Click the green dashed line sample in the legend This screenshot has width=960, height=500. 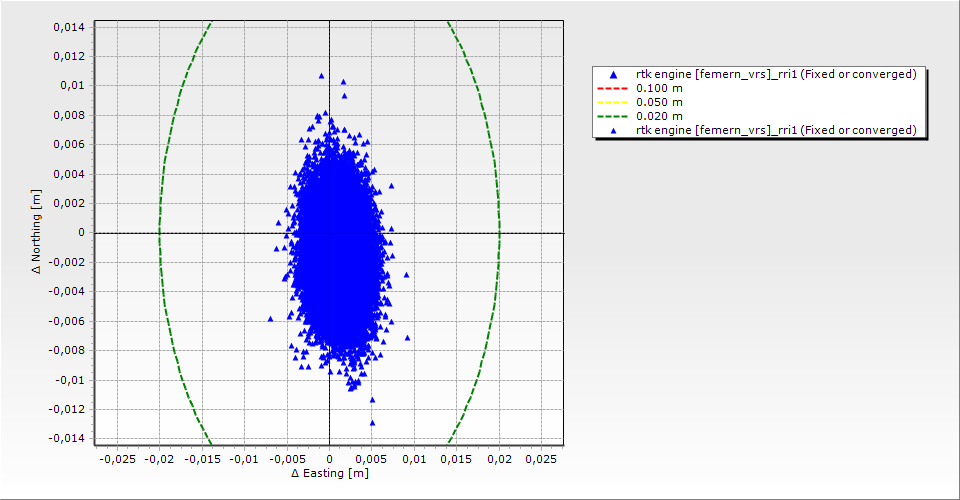[x=614, y=117]
